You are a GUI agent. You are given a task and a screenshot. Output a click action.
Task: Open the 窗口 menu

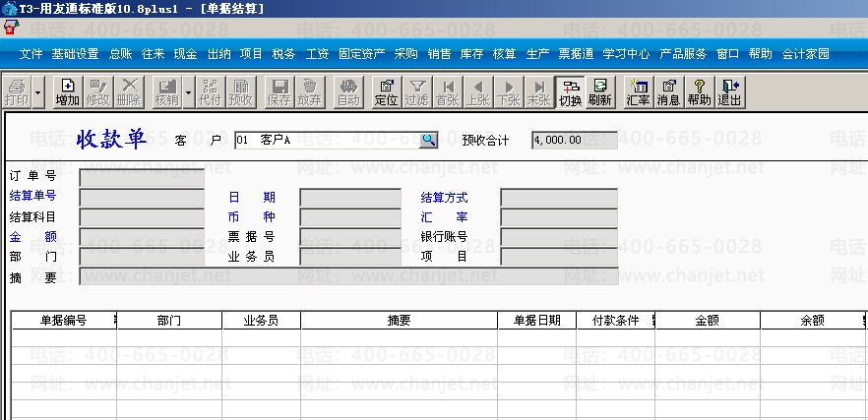pyautogui.click(x=728, y=54)
